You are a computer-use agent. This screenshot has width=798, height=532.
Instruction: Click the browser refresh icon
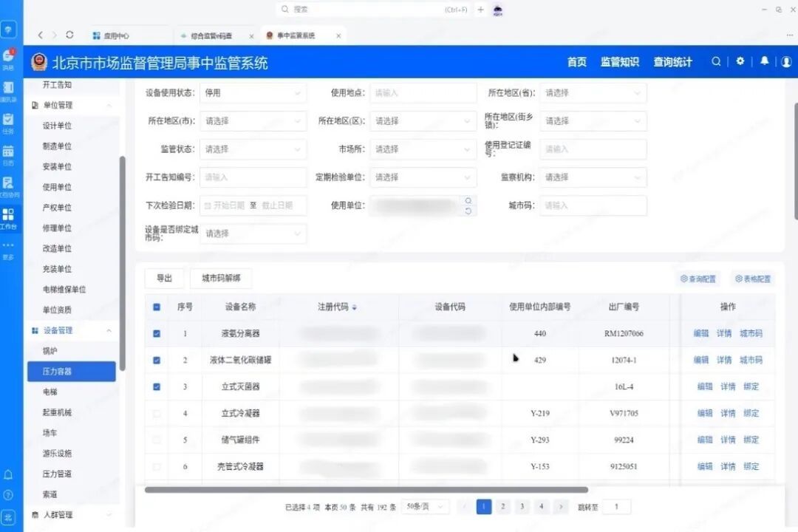pos(69,35)
